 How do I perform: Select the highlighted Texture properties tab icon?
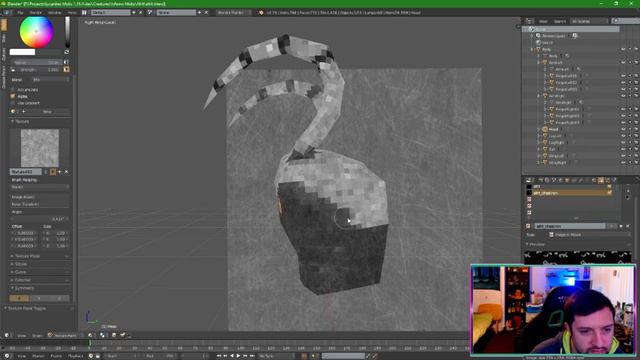click(x=601, y=180)
